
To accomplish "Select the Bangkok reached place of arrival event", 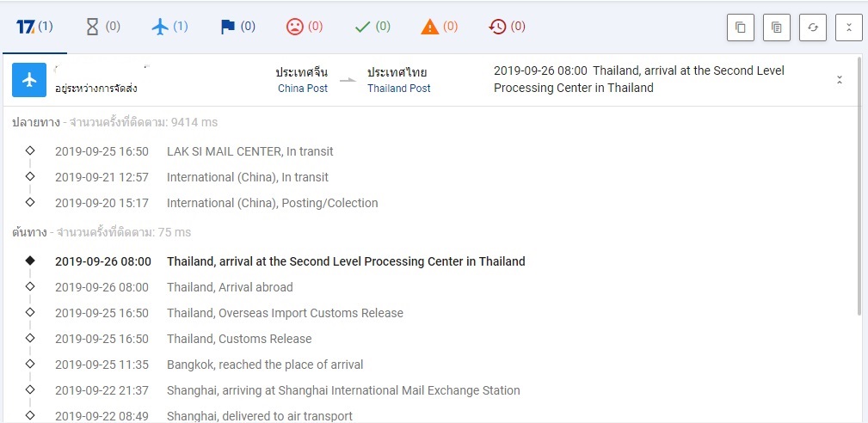I will pos(265,365).
